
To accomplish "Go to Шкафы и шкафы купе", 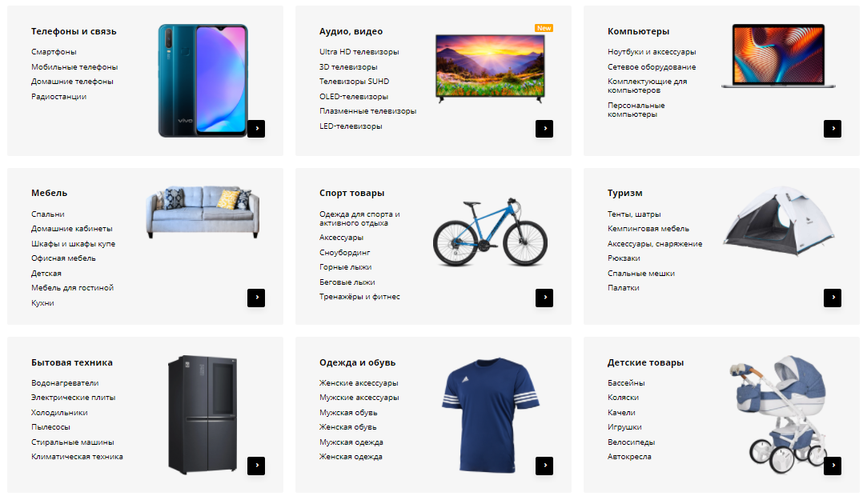I will click(73, 244).
